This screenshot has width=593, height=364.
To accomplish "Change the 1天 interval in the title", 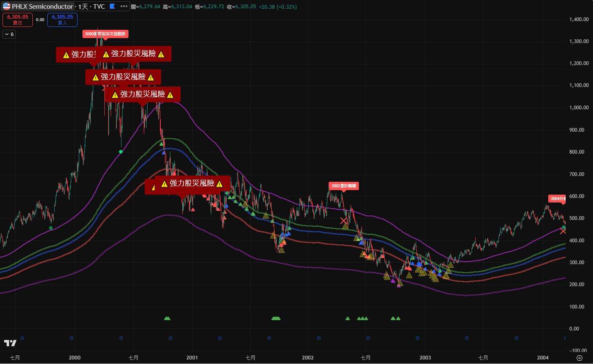I will (83, 7).
